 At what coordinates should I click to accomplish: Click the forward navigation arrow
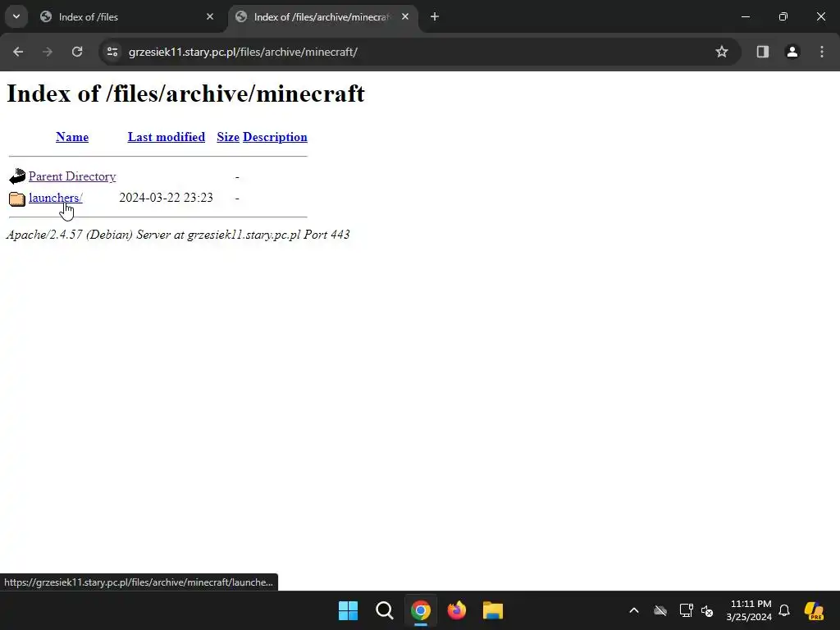(48, 52)
